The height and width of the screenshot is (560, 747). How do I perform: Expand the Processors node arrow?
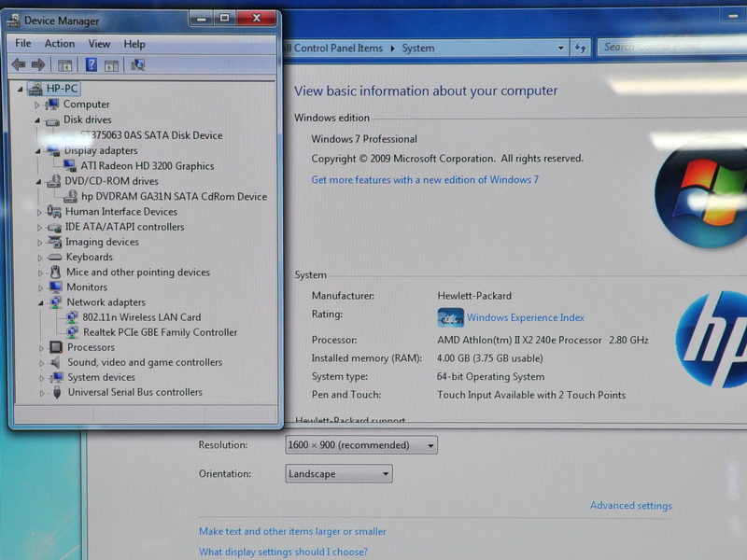tap(41, 348)
